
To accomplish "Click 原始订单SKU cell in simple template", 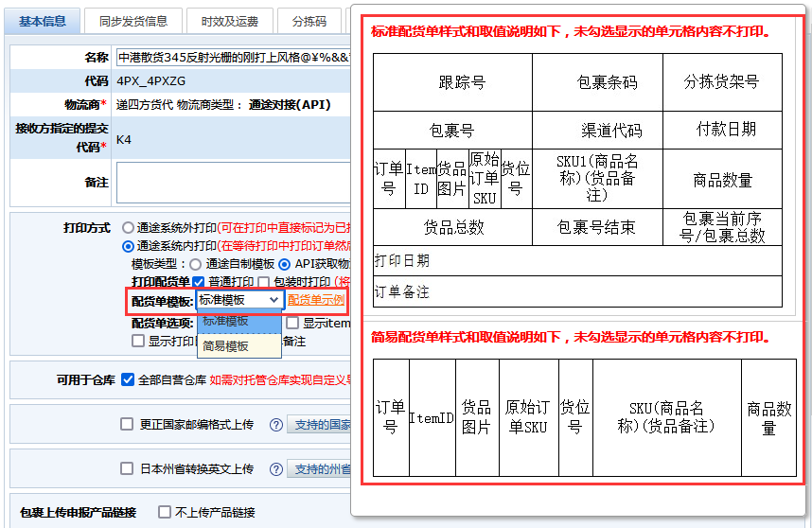I will click(x=529, y=417).
